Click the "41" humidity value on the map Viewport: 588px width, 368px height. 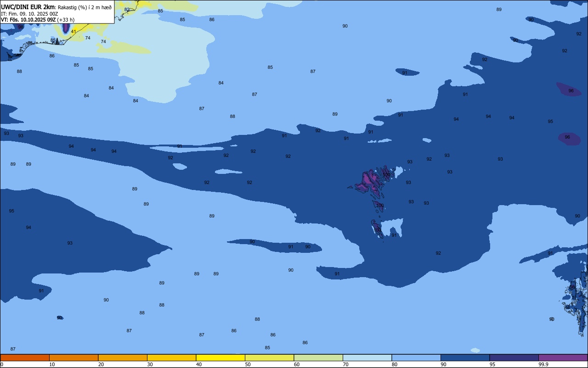[73, 32]
